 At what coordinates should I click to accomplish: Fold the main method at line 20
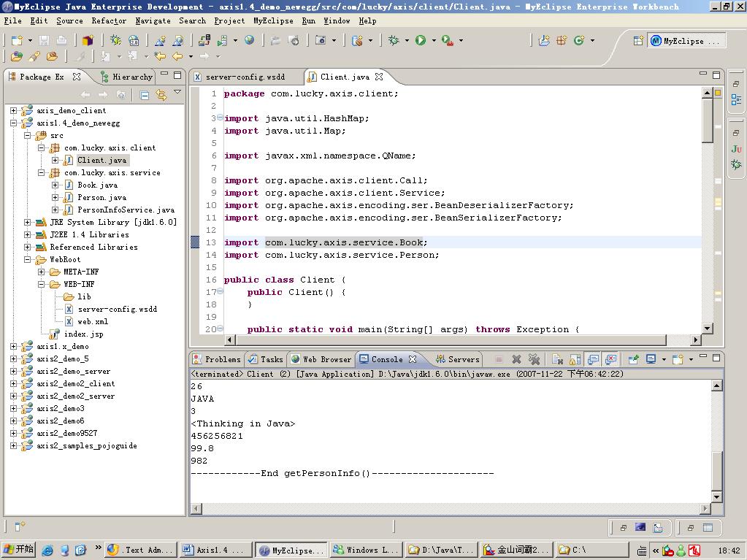pos(220,328)
